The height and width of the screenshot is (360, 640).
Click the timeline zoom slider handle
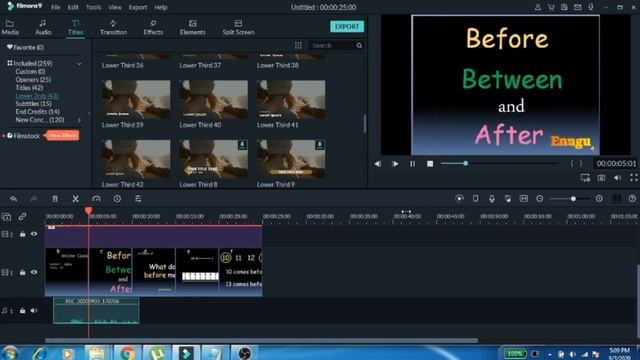pos(573,199)
